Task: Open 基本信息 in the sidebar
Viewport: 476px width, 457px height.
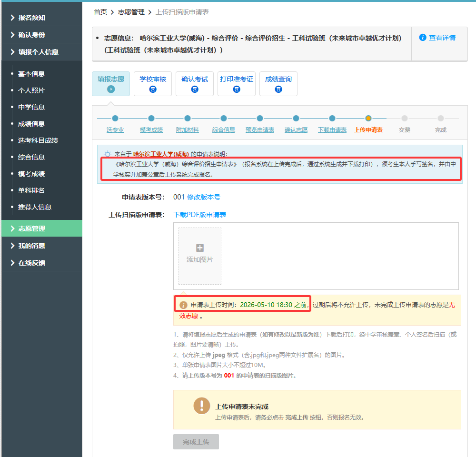Action: (x=31, y=74)
